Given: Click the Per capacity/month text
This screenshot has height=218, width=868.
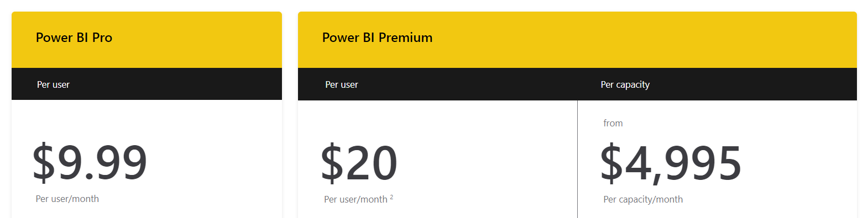Looking at the screenshot, I should [643, 199].
